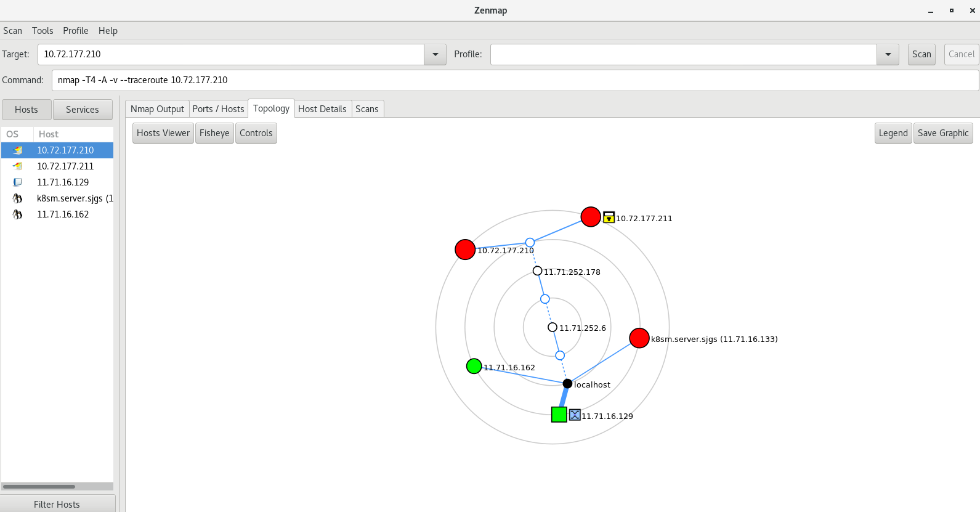This screenshot has width=980, height=512.
Task: Click Filter Hosts button
Action: point(57,504)
